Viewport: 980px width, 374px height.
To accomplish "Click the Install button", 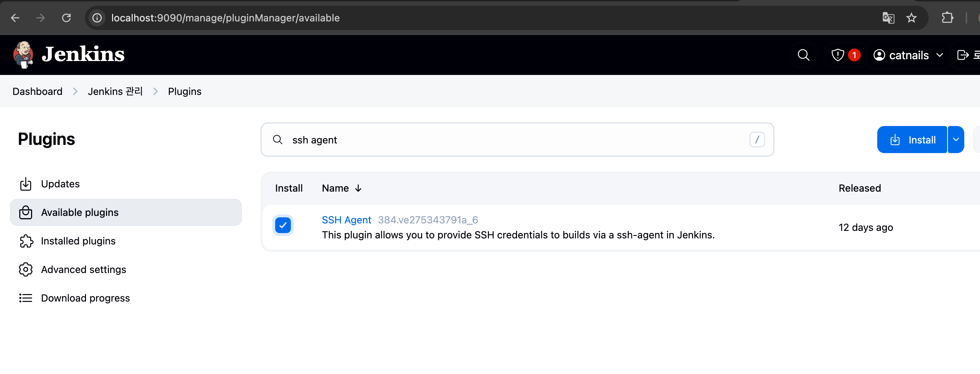I will pos(912,140).
